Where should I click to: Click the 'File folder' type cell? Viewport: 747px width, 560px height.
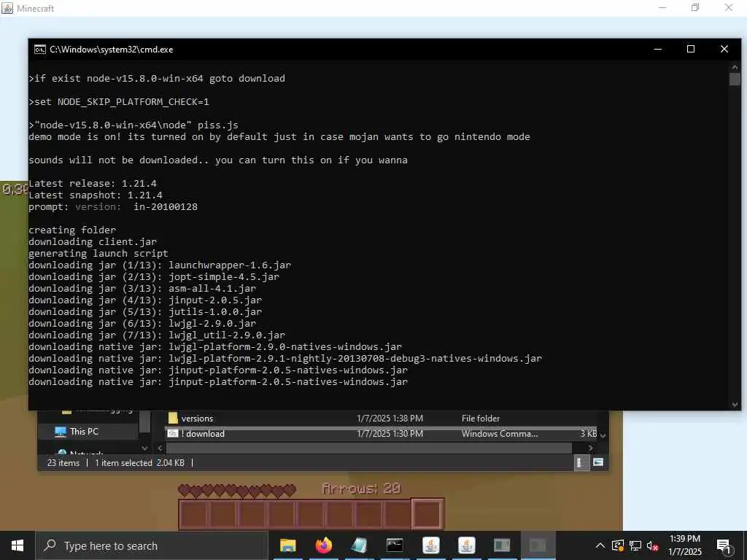[x=481, y=418]
